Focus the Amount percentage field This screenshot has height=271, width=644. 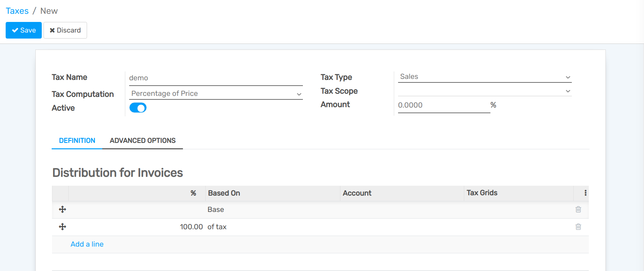point(443,105)
